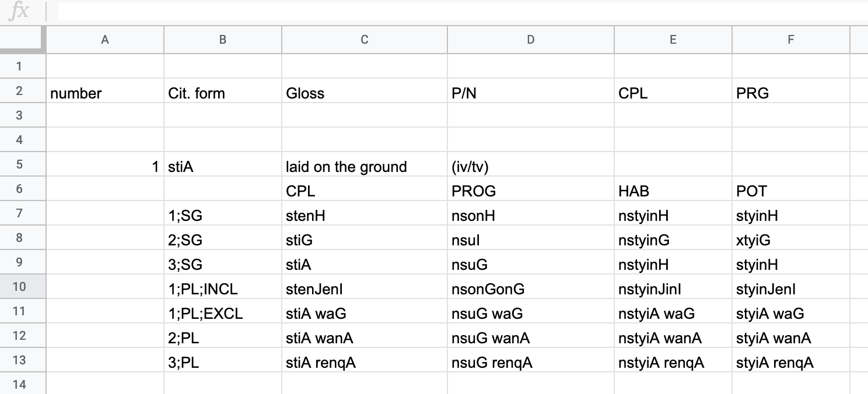This screenshot has width=868, height=394.
Task: Click the 'stenJenI' cell
Action: [x=365, y=289]
